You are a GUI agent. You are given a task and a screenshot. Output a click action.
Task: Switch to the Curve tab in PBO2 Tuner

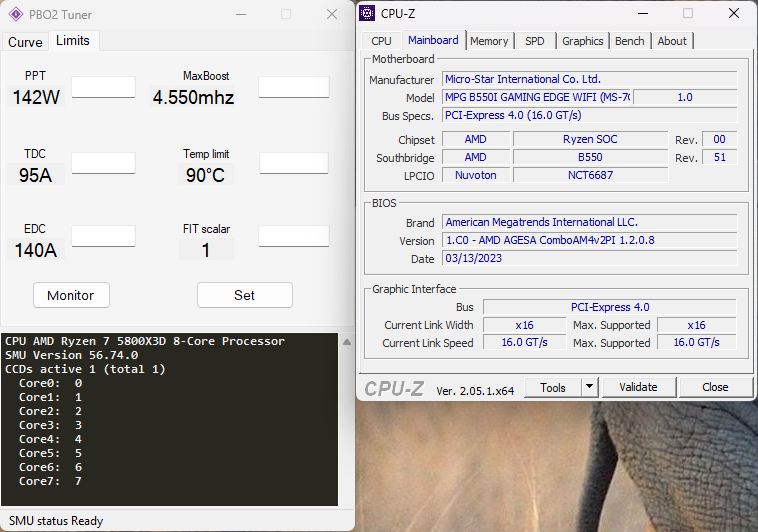coord(25,42)
